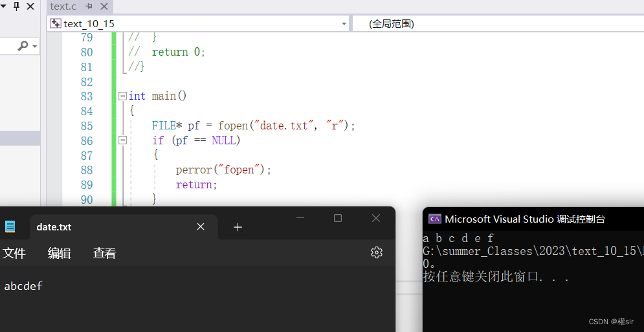
Task: Click the console path G:\summer_Classes line
Action: coord(533,251)
